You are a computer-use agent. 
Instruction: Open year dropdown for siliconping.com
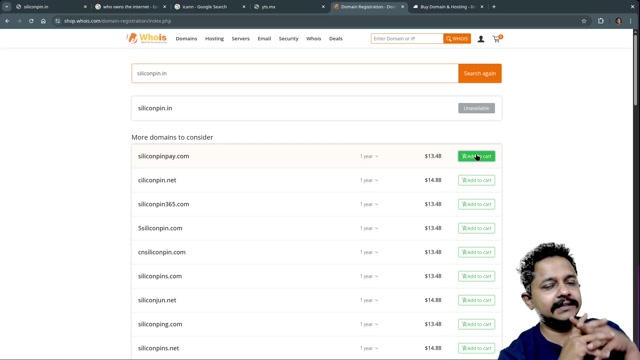point(369,324)
